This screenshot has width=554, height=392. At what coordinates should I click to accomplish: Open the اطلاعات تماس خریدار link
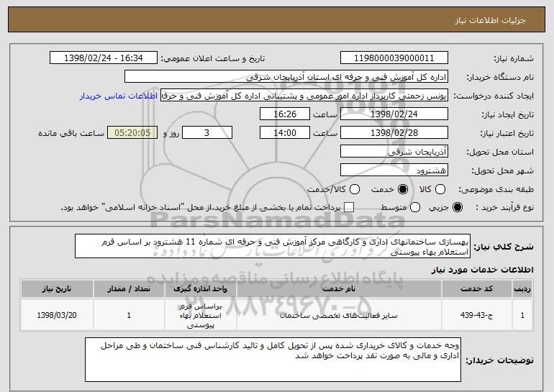pyautogui.click(x=119, y=96)
